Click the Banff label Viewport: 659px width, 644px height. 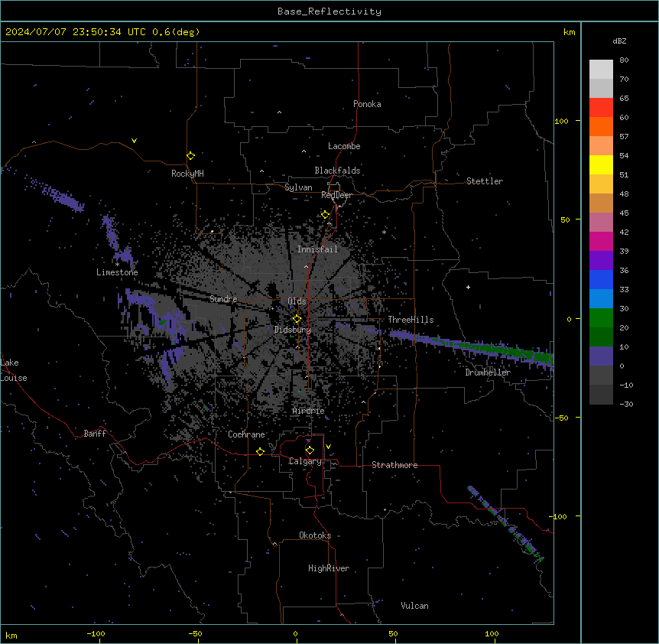pyautogui.click(x=95, y=434)
